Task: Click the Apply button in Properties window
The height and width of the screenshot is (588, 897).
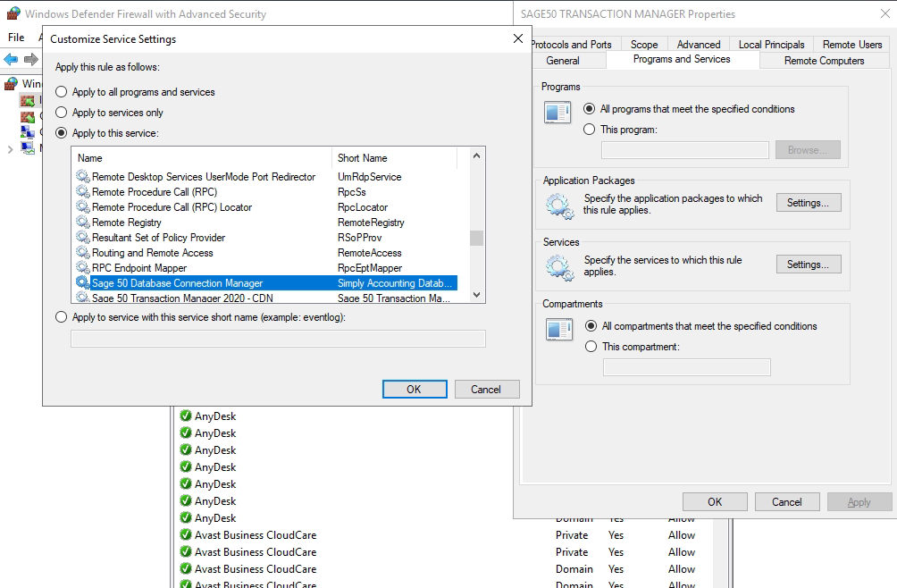Action: [859, 501]
